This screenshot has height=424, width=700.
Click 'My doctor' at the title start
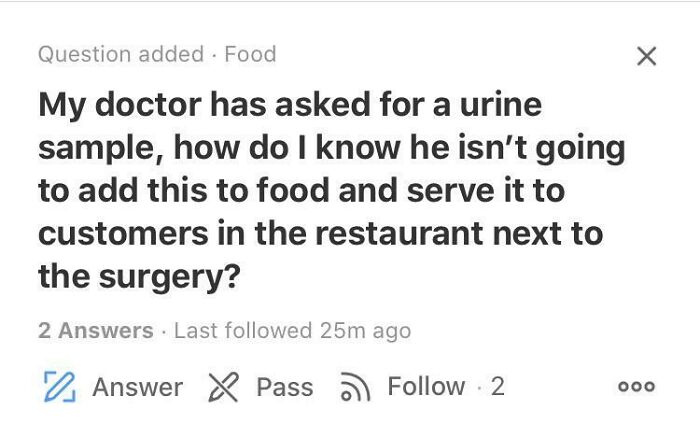click(x=120, y=105)
